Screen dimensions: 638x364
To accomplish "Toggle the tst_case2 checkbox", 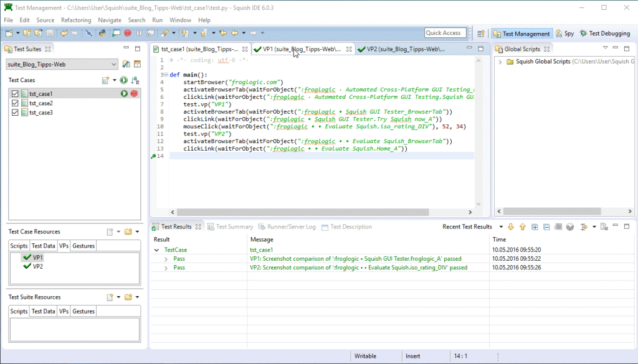I will point(16,103).
